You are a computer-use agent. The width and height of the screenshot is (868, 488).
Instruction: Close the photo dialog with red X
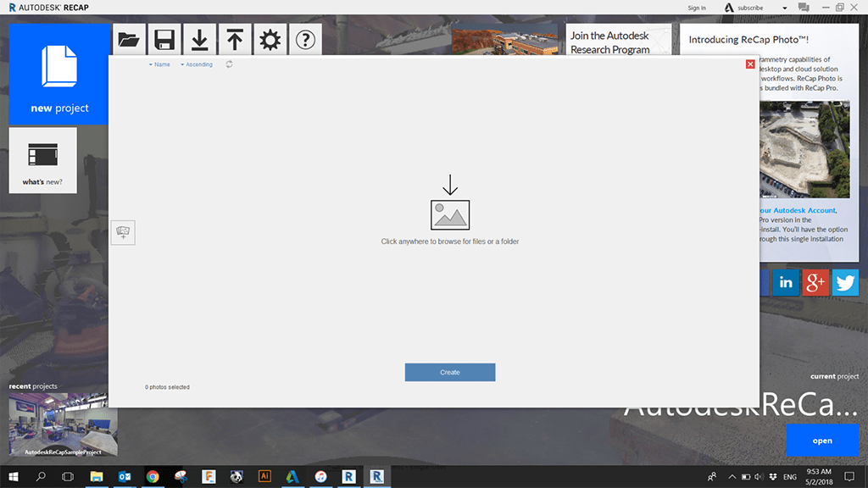[750, 64]
